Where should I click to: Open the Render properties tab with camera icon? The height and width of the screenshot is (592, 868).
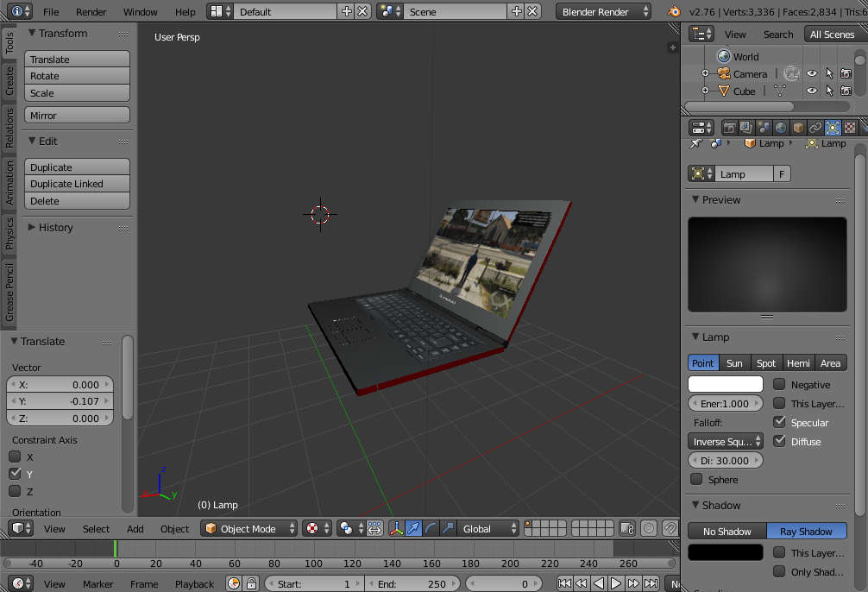point(729,127)
